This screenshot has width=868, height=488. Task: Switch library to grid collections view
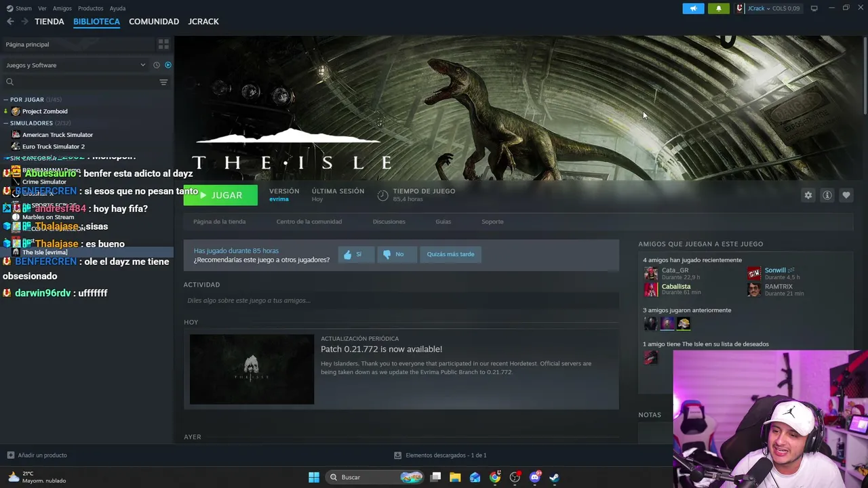(x=163, y=44)
